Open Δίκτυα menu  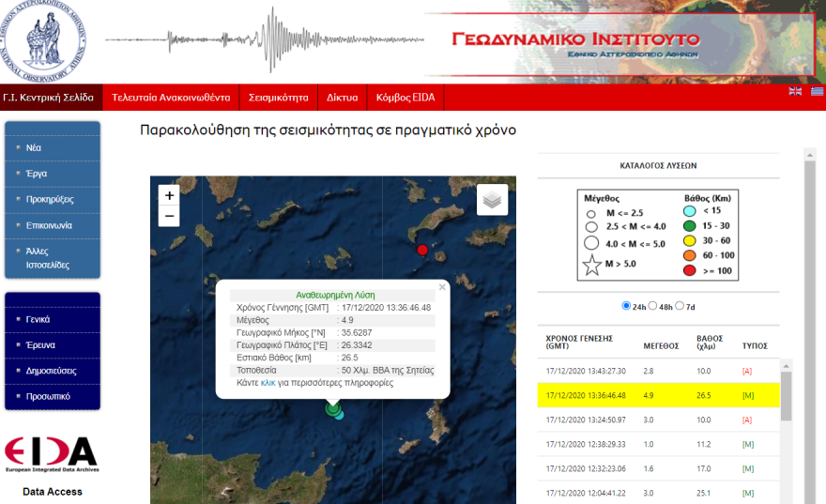coord(342,98)
